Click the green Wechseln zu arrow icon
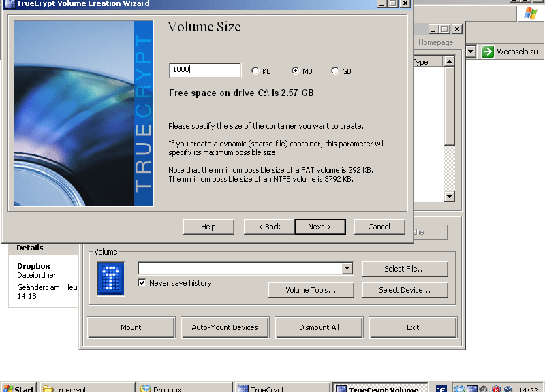This screenshot has width=545, height=392. 487,52
